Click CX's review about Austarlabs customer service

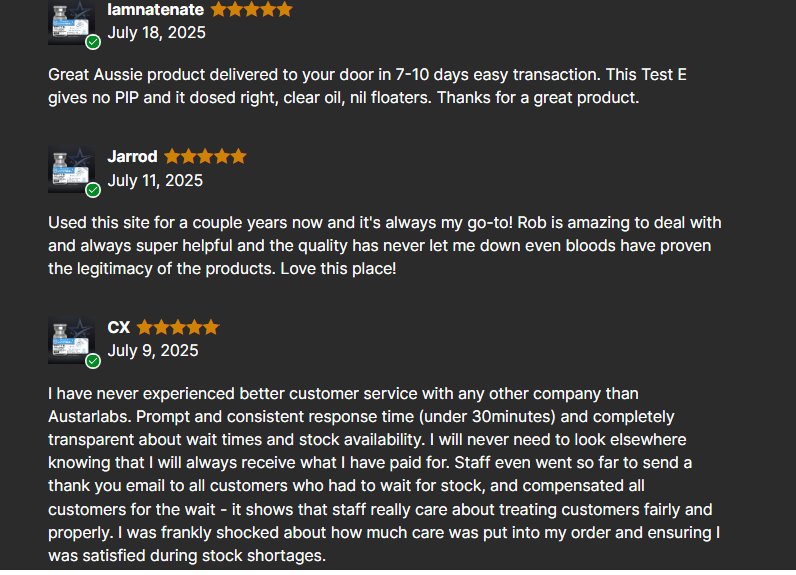384,474
